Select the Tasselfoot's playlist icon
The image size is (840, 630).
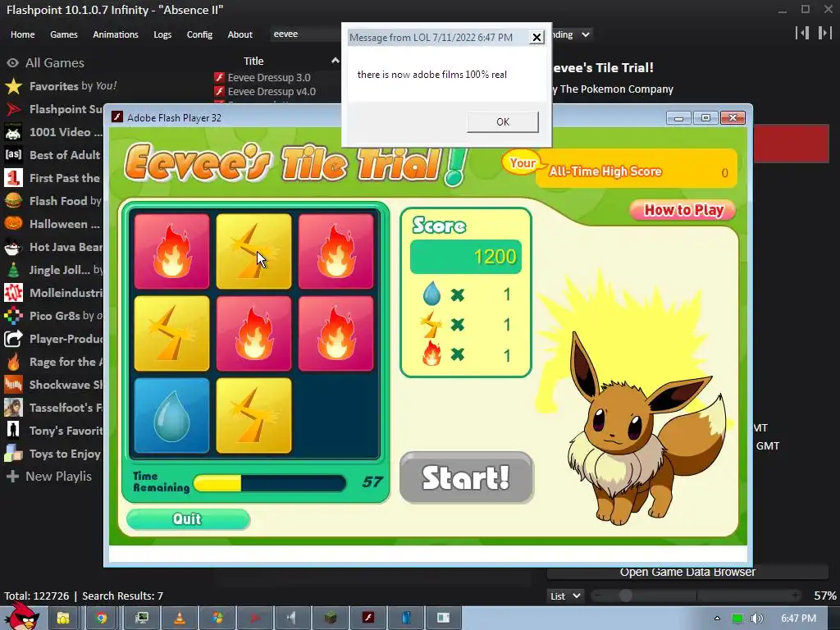click(13, 409)
